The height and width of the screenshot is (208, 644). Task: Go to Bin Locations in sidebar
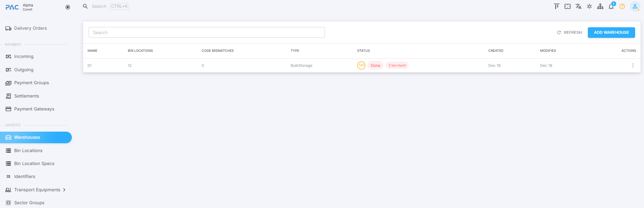click(28, 151)
